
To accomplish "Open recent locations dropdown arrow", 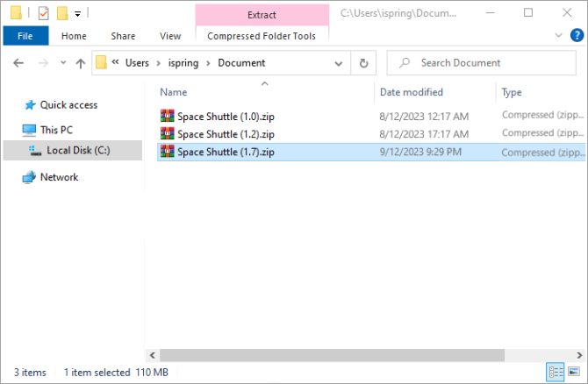I will (x=61, y=63).
